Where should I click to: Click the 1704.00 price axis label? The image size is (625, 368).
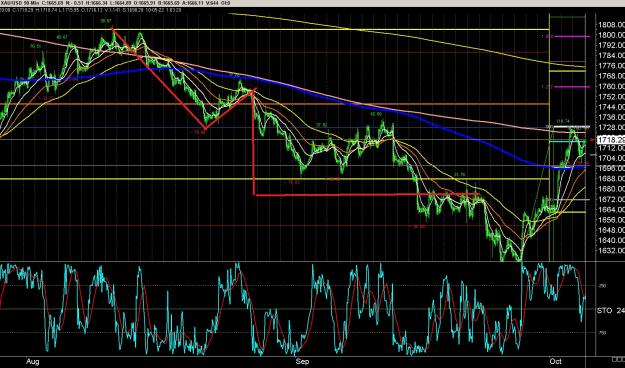[x=611, y=158]
